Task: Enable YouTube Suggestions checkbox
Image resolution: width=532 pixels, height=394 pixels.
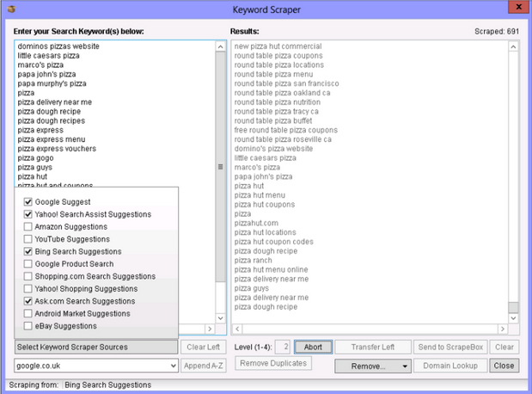Action: pyautogui.click(x=28, y=239)
